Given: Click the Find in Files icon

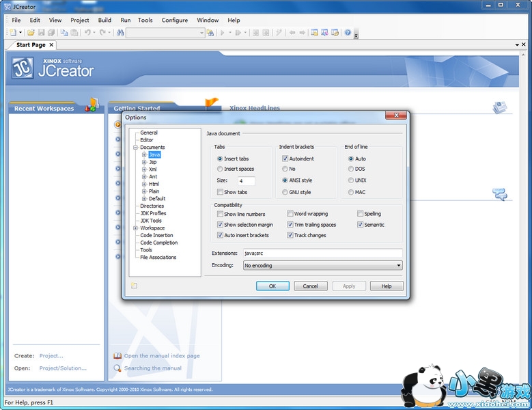Looking at the screenshot, I should (210, 33).
